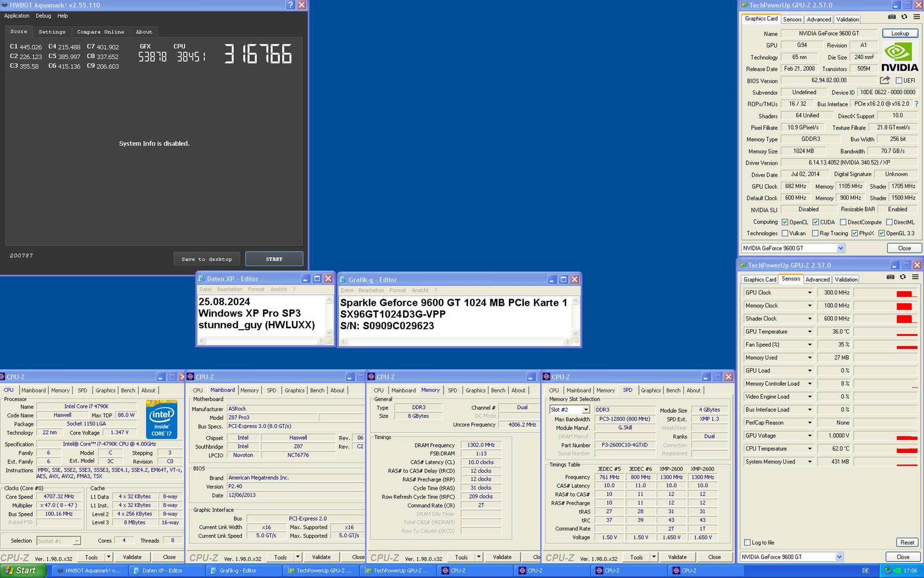Screen dimensions: 924x578
Task: Open the CPU Temperature sensor dropdown arrow
Action: [x=810, y=449]
